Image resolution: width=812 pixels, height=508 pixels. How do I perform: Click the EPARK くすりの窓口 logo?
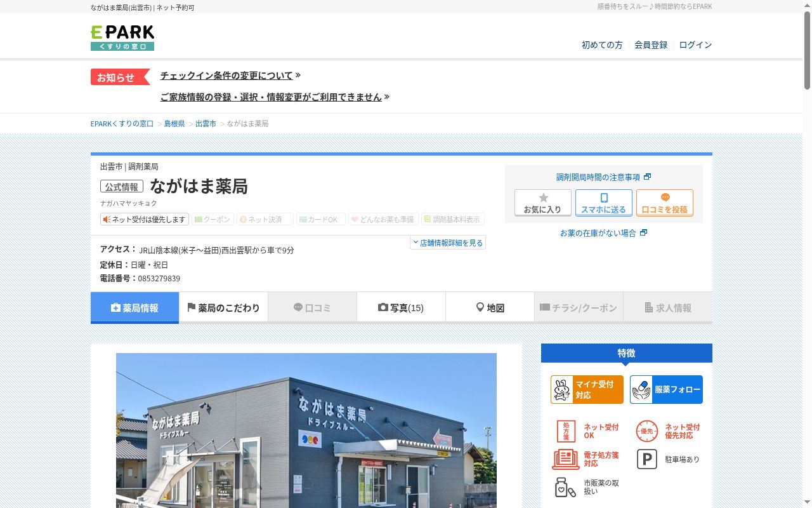coord(122,37)
